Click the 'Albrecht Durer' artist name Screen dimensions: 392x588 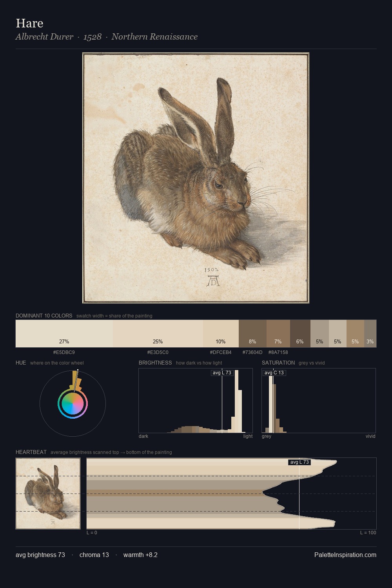pyautogui.click(x=44, y=37)
